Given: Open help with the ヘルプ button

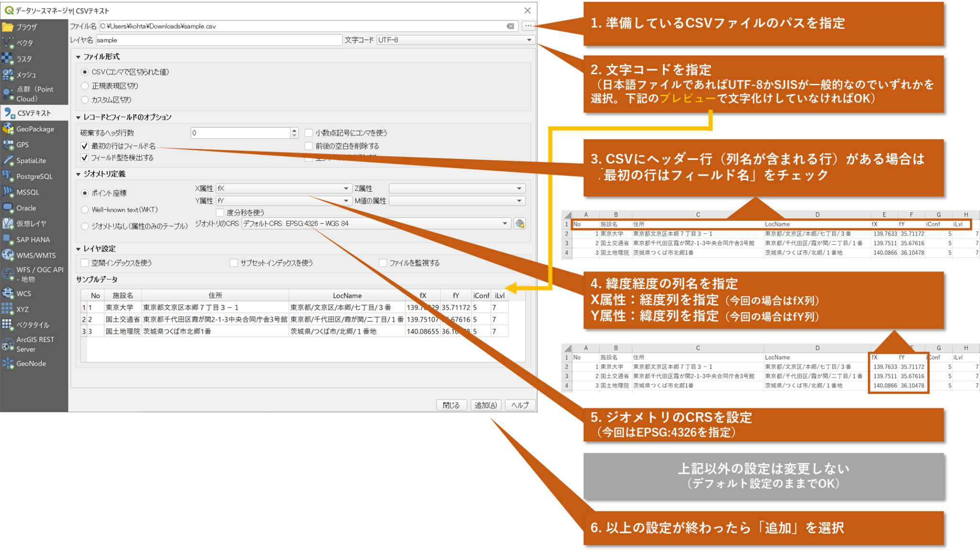Looking at the screenshot, I should 520,405.
